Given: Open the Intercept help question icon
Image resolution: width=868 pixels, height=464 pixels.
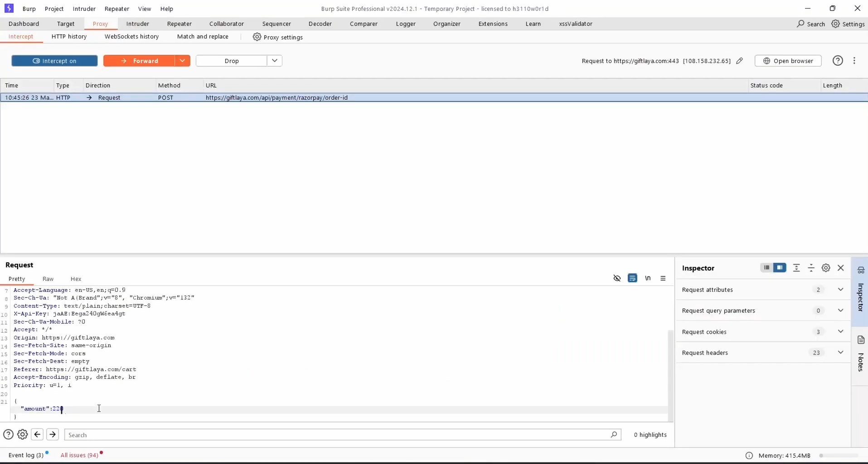Looking at the screenshot, I should (x=838, y=61).
